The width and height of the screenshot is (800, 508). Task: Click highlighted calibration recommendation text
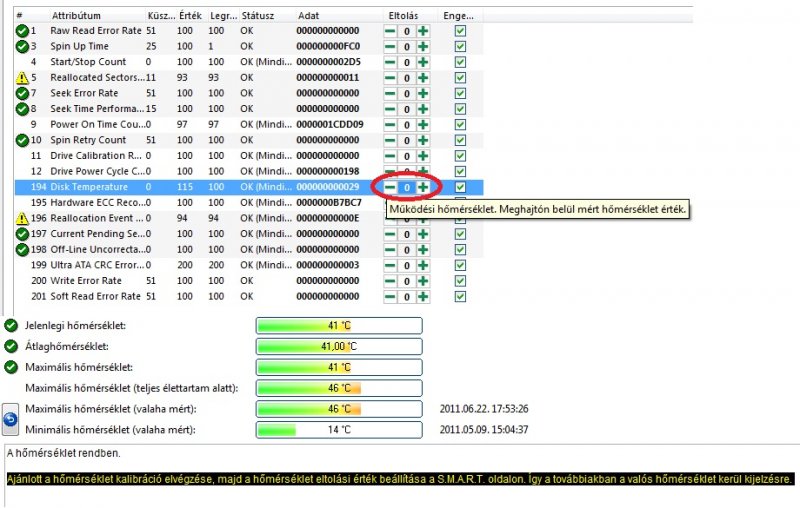click(x=400, y=479)
